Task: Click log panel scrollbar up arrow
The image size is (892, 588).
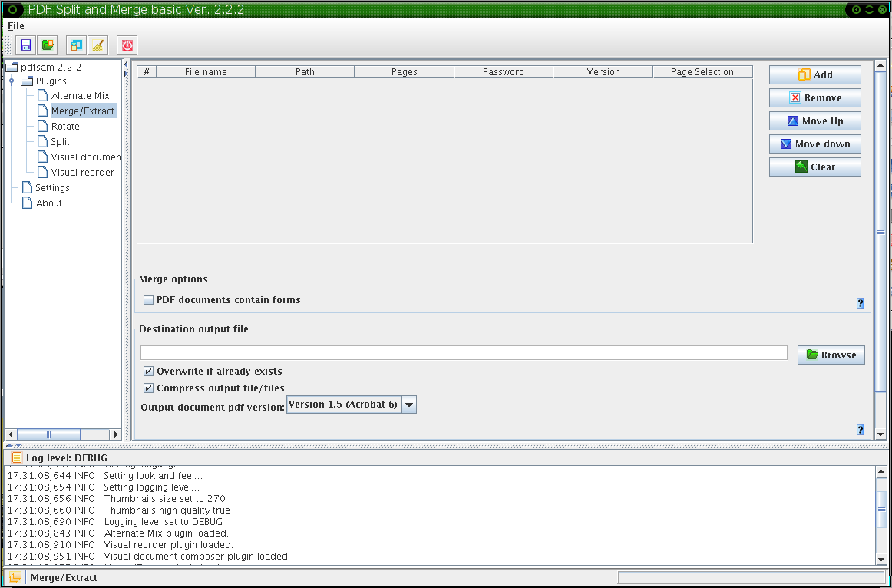Action: tap(880, 471)
